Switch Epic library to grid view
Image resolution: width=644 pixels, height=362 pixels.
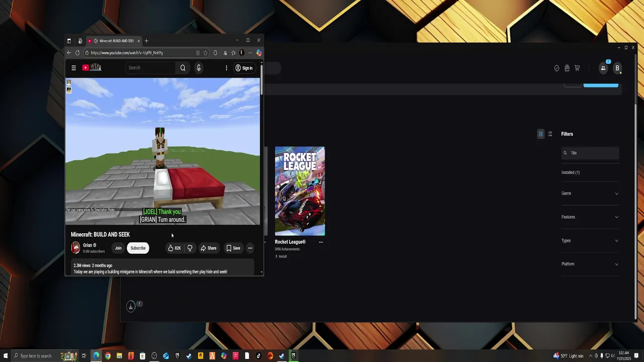pos(541,134)
